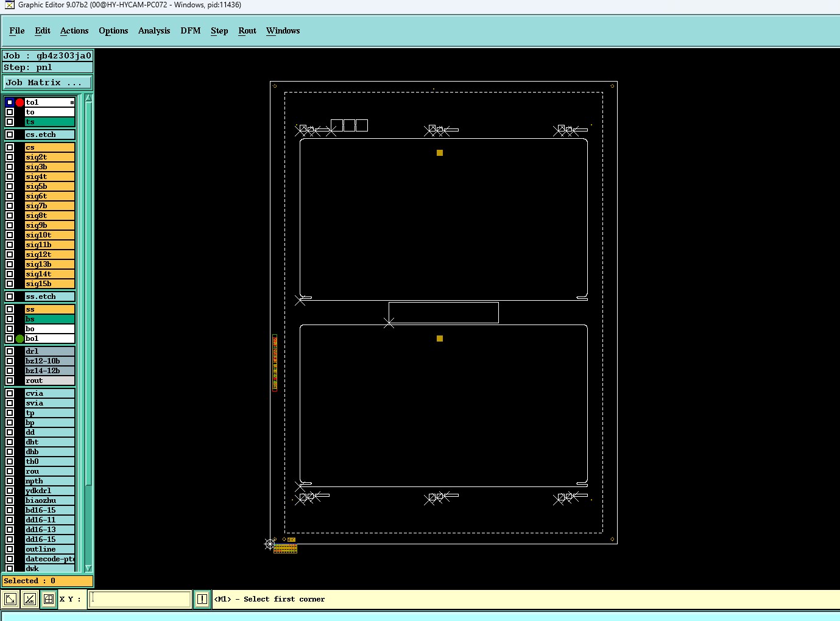
Task: Click the layer list scroll-down arrow
Action: 88,568
